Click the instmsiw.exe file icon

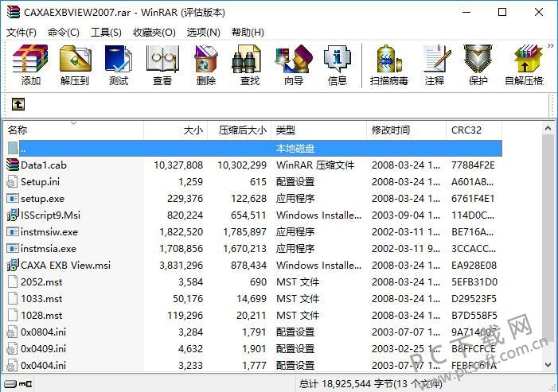(13, 231)
